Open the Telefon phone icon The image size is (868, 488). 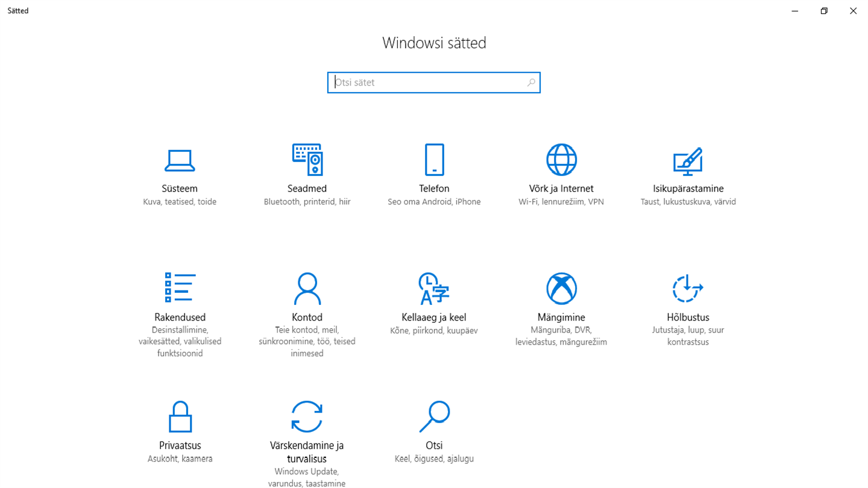pyautogui.click(x=434, y=160)
